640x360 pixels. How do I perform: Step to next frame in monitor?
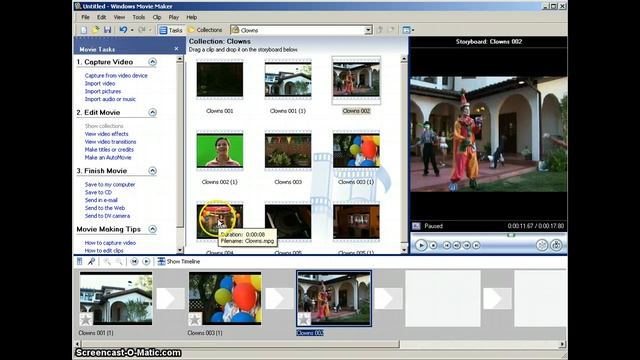click(x=466, y=245)
